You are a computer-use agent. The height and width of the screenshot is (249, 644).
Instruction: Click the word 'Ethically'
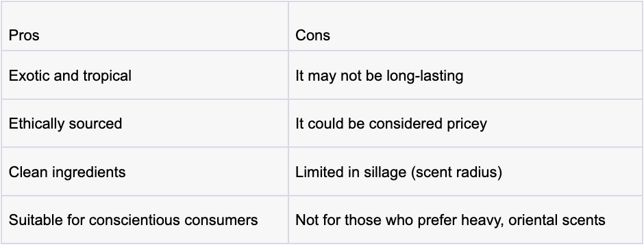36,124
